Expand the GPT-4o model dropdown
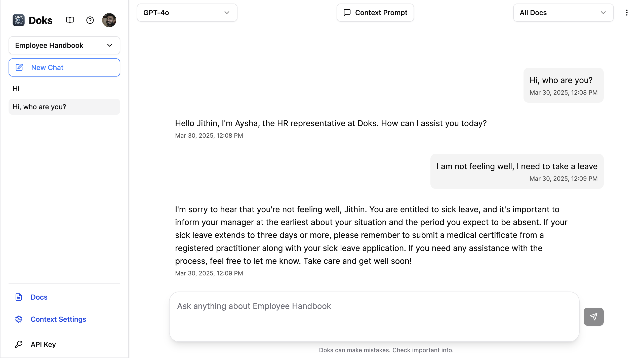The image size is (644, 358). pos(187,13)
